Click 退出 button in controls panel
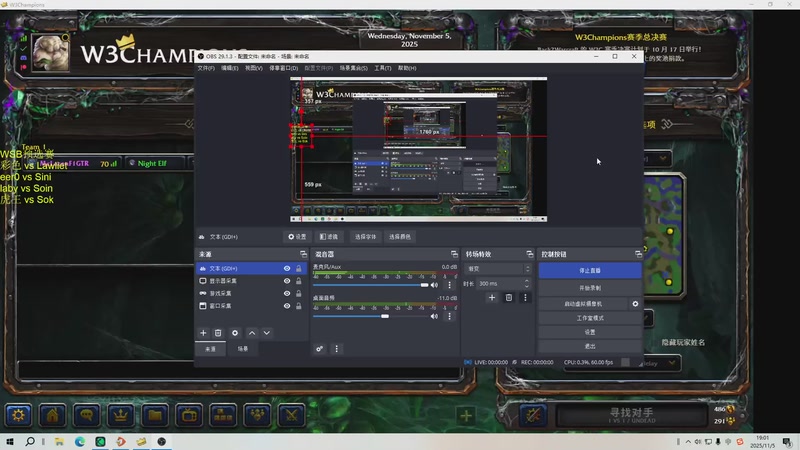This screenshot has height=450, width=800. tap(590, 346)
